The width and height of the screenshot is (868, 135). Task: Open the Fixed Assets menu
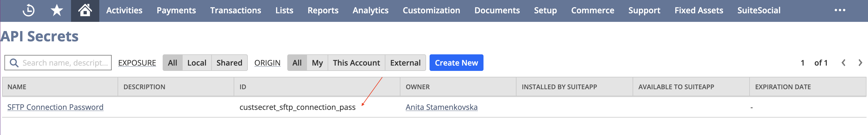[x=699, y=10]
